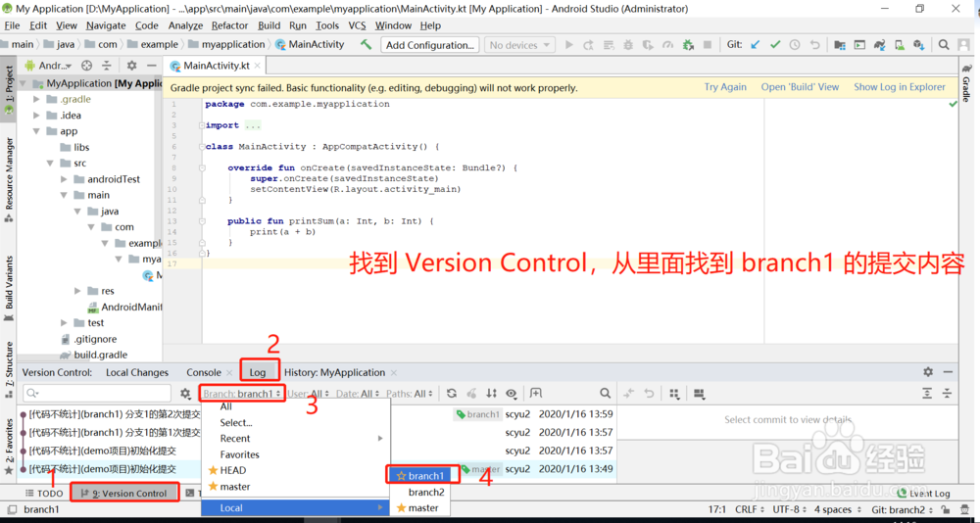Toggle IntelliSort in log toolbar
The height and width of the screenshot is (523, 980).
[x=492, y=393]
